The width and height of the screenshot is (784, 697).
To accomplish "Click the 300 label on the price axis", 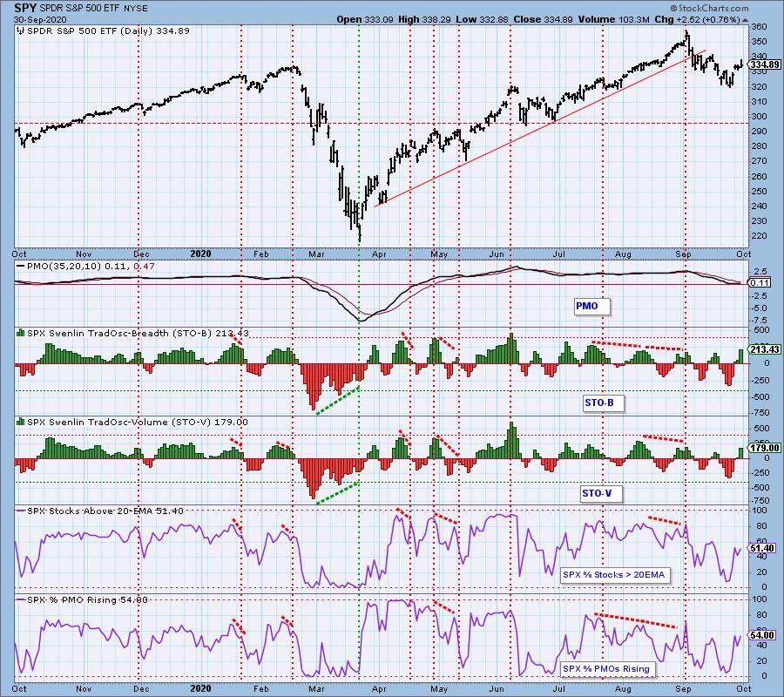I will click(759, 117).
